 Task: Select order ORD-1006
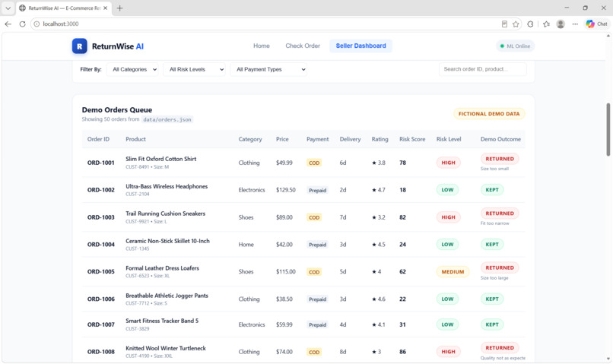(x=101, y=299)
